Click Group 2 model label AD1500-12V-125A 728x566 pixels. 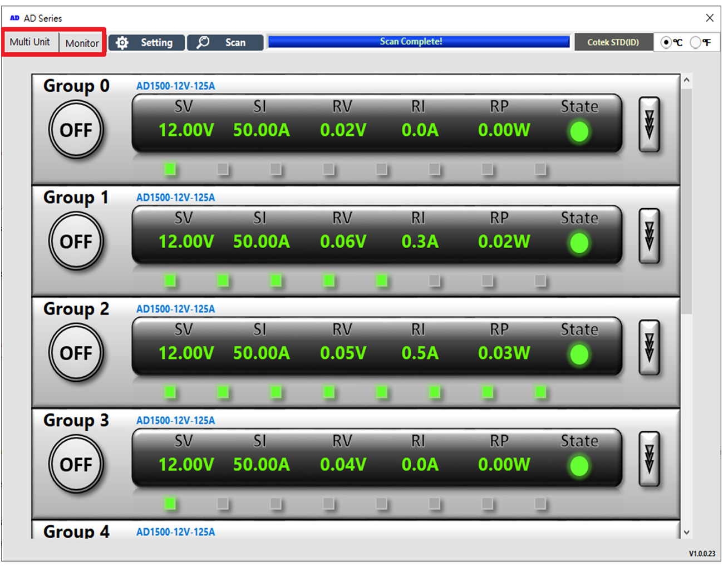(x=175, y=309)
